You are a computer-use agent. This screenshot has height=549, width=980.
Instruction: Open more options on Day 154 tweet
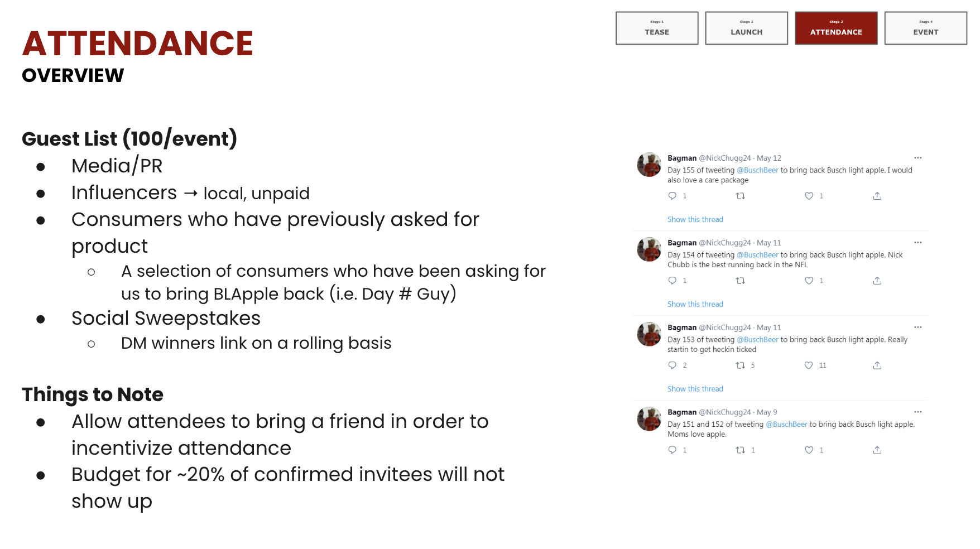pyautogui.click(x=918, y=243)
